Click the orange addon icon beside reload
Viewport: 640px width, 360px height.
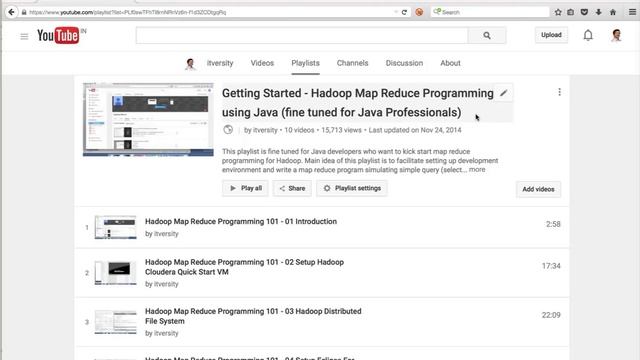(419, 12)
